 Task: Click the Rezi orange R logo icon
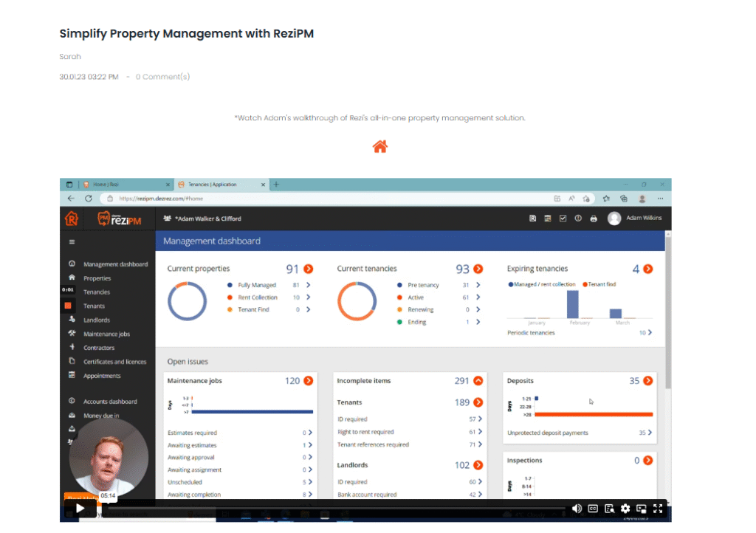(72, 219)
